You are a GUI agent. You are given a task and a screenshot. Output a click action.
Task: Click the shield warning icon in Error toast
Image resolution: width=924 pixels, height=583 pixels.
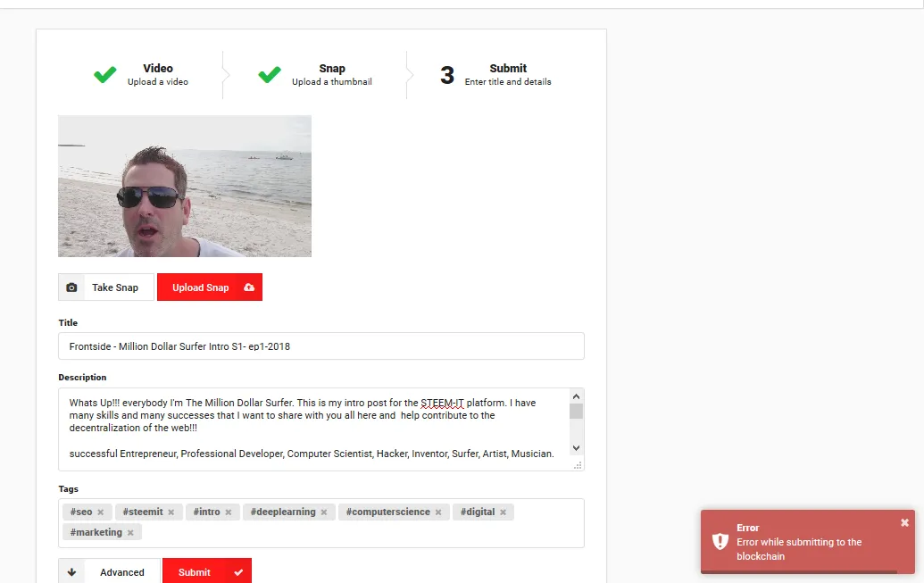720,541
